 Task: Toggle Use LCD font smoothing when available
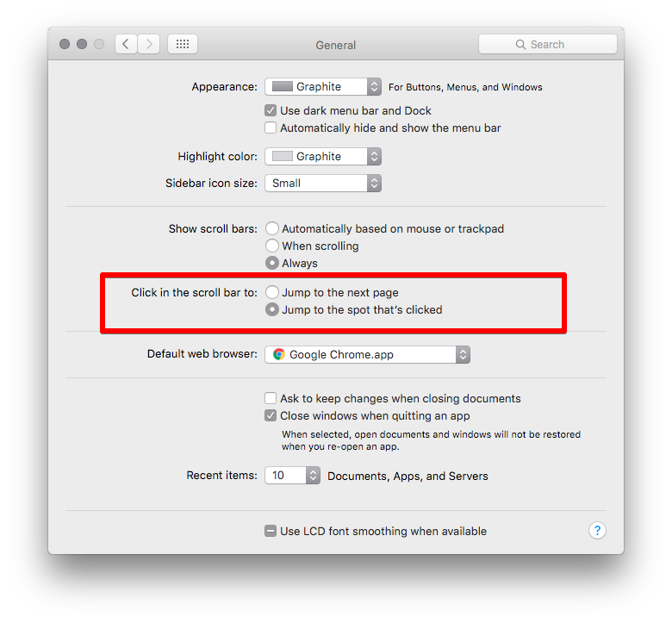(x=271, y=532)
